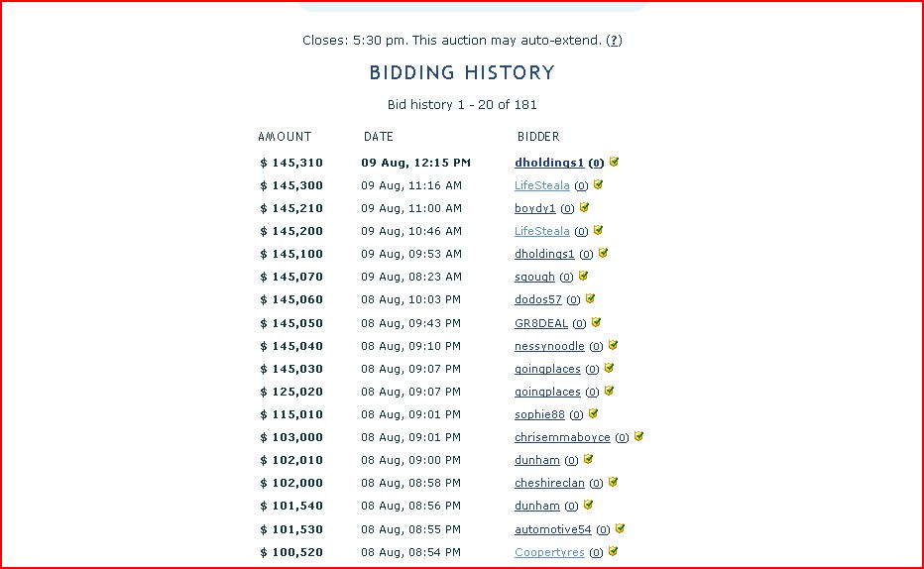The height and width of the screenshot is (569, 924).
Task: Open goingplaces profile on the $125,020 bid
Action: 547,393
